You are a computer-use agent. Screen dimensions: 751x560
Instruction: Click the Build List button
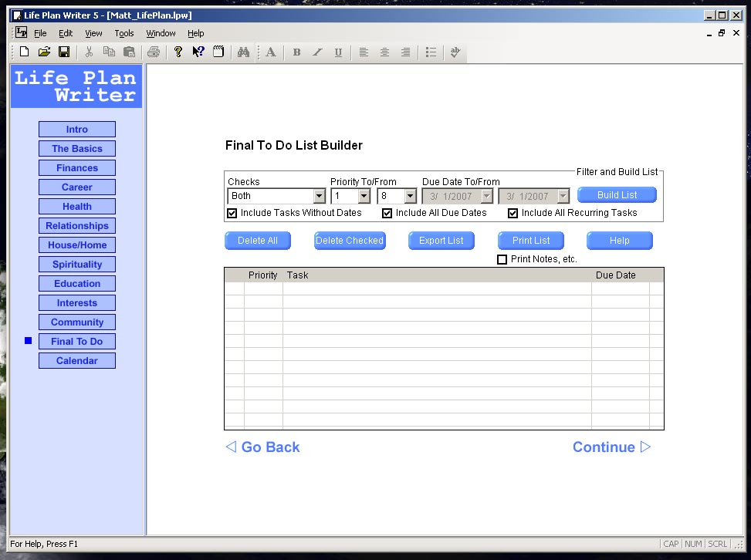(x=617, y=195)
